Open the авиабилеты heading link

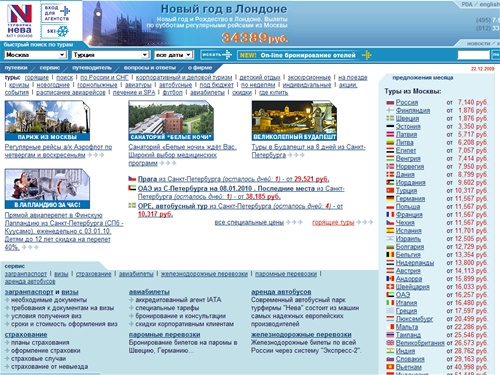pyautogui.click(x=149, y=292)
